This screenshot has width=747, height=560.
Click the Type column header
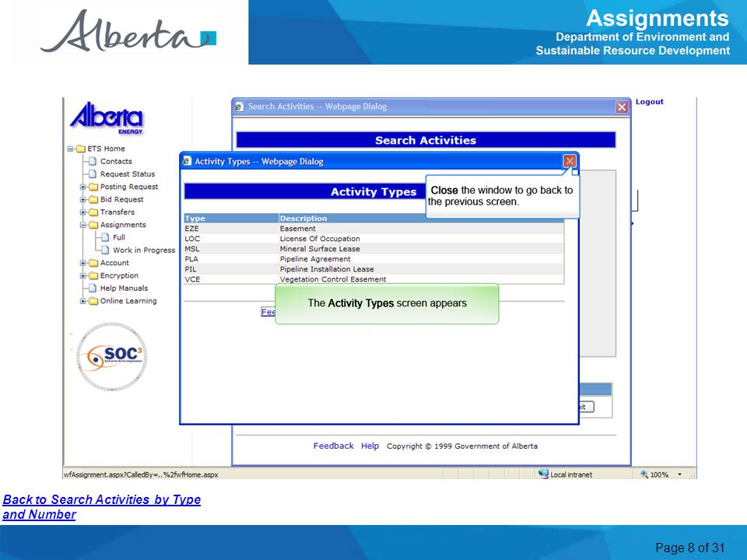(231, 218)
